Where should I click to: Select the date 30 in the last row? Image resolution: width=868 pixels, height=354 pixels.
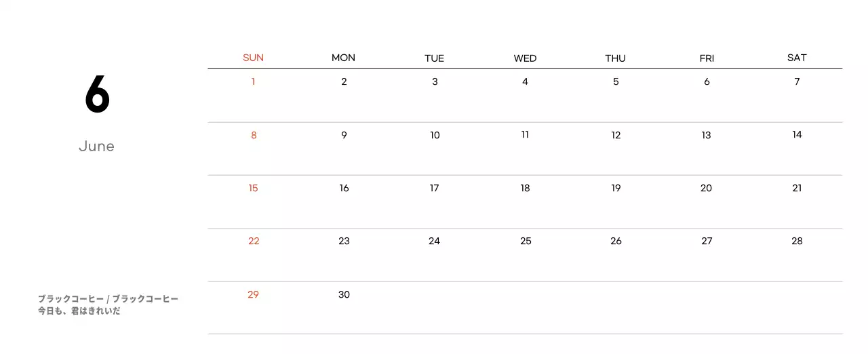tap(344, 295)
